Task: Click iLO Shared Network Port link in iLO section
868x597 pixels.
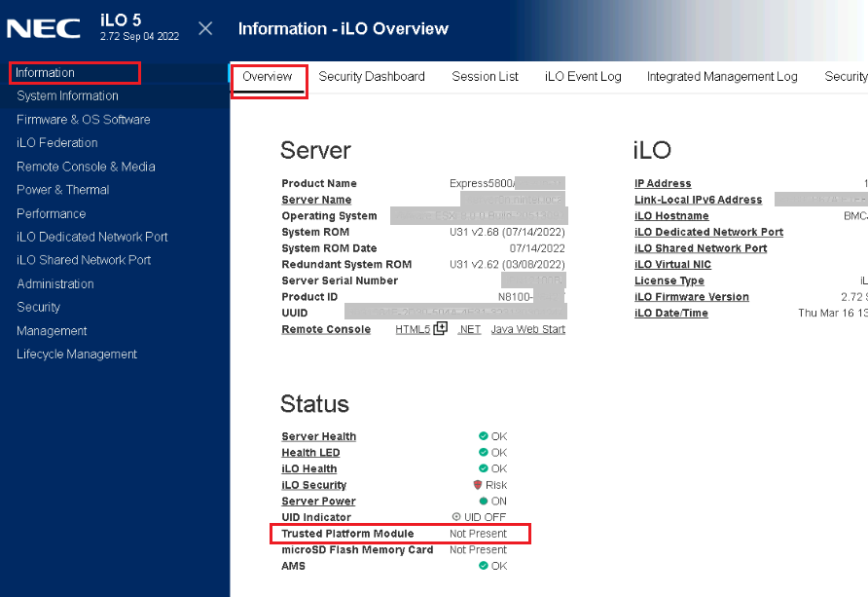Action: pyautogui.click(x=701, y=248)
